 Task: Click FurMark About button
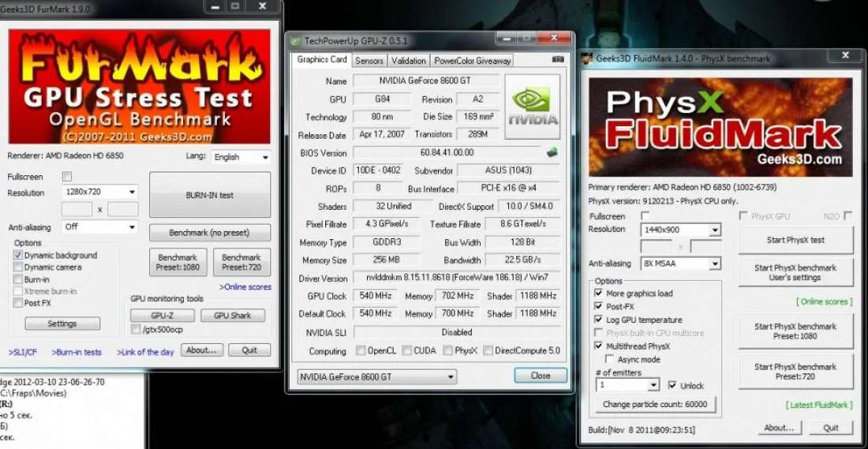[200, 350]
